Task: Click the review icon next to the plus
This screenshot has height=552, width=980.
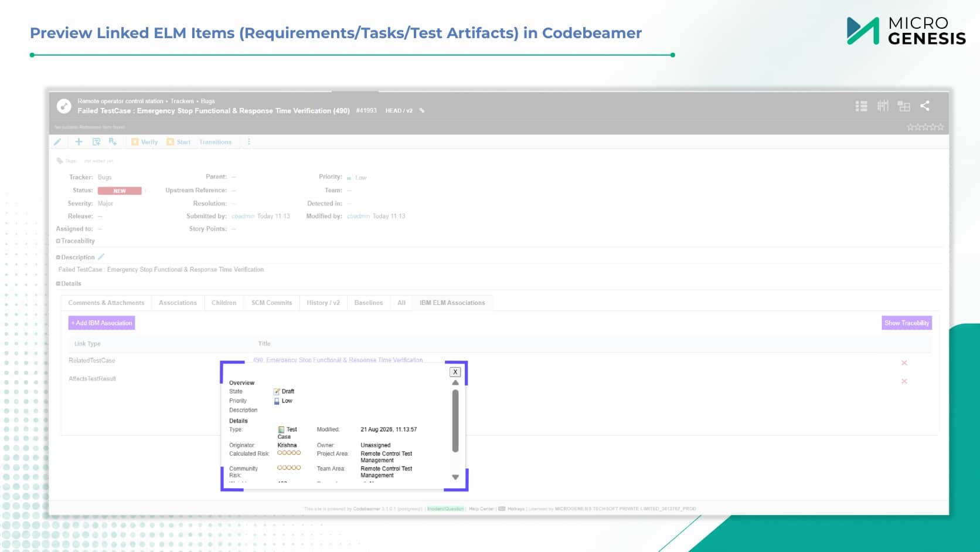Action: (x=96, y=142)
